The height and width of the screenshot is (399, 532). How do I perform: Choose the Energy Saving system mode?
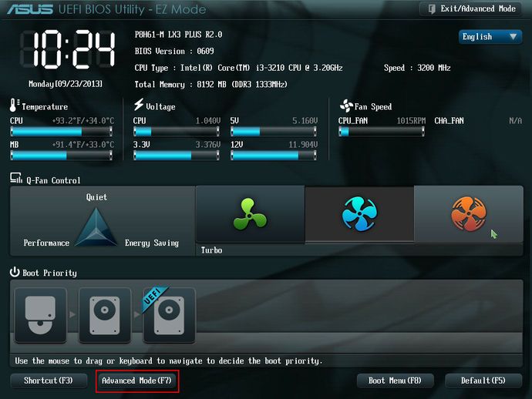(x=152, y=243)
